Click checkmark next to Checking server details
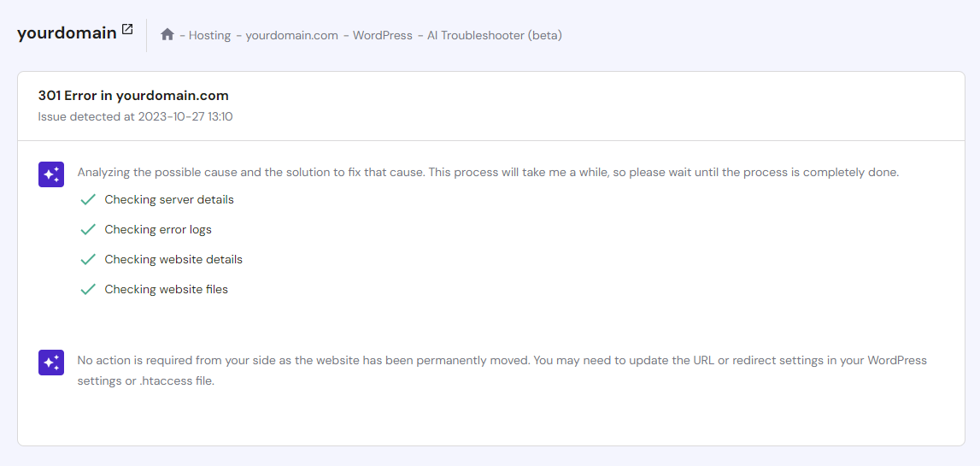980x466 pixels. [x=87, y=200]
